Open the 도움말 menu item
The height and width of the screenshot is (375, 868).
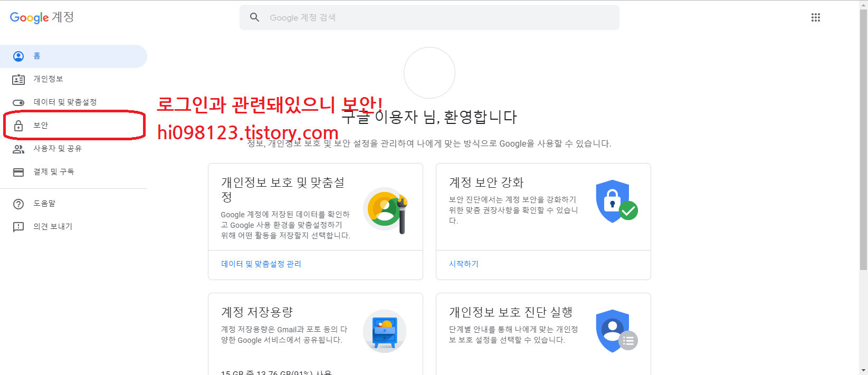pos(73,204)
